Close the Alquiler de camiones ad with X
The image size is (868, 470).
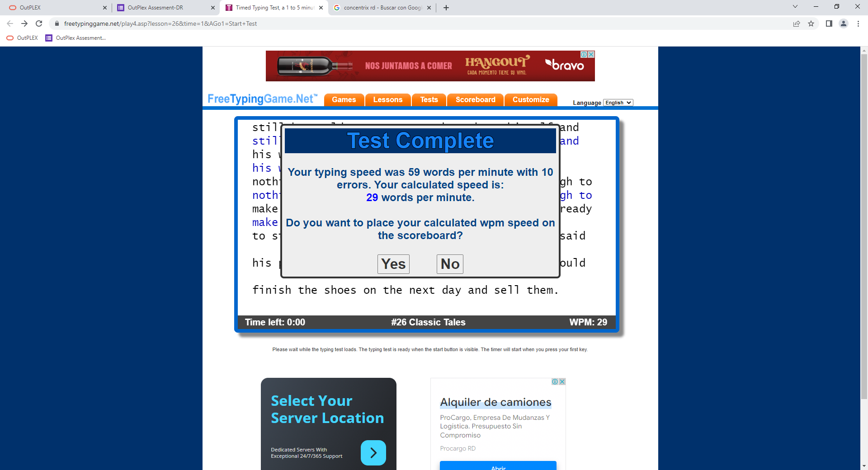click(x=562, y=381)
